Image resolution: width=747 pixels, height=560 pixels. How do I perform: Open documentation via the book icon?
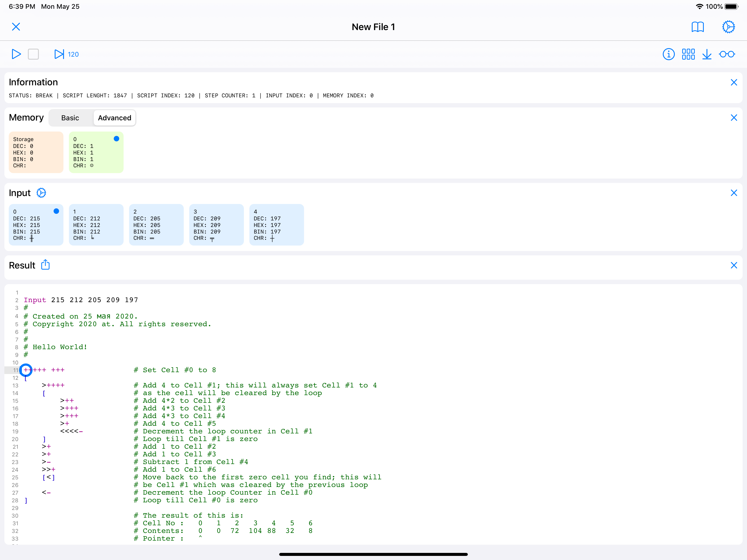click(x=698, y=27)
